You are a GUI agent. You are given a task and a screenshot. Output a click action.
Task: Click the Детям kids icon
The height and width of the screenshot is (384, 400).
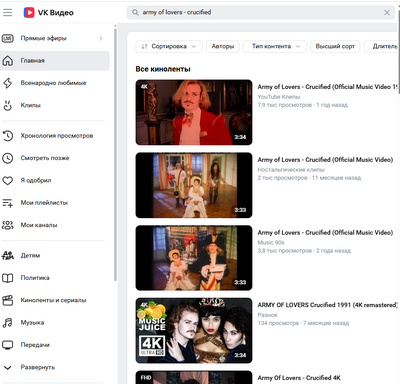click(x=7, y=255)
